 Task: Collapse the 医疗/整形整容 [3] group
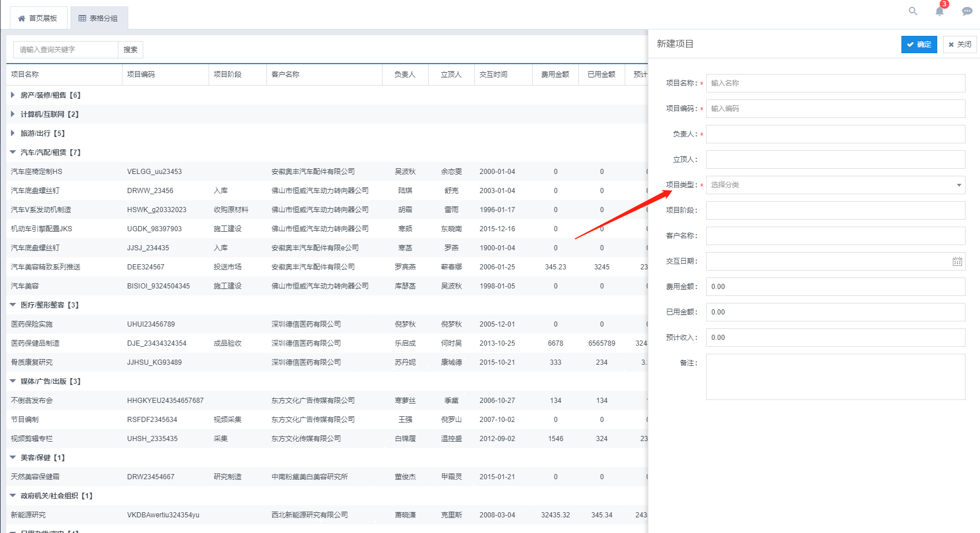point(13,305)
